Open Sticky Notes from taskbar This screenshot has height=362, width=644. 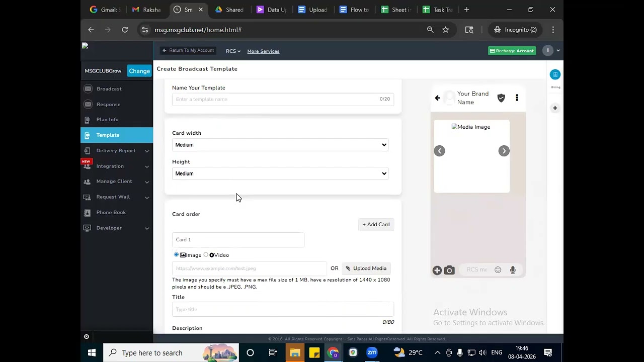point(314,352)
